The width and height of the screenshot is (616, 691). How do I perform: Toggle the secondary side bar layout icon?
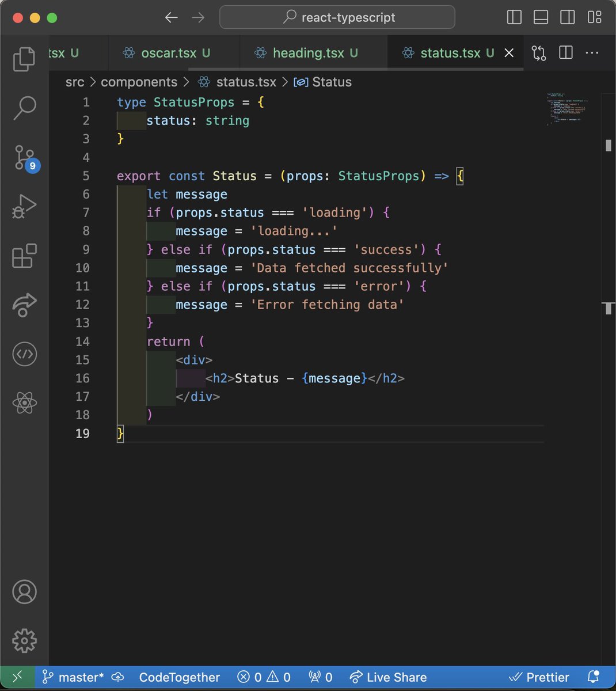pyautogui.click(x=568, y=17)
